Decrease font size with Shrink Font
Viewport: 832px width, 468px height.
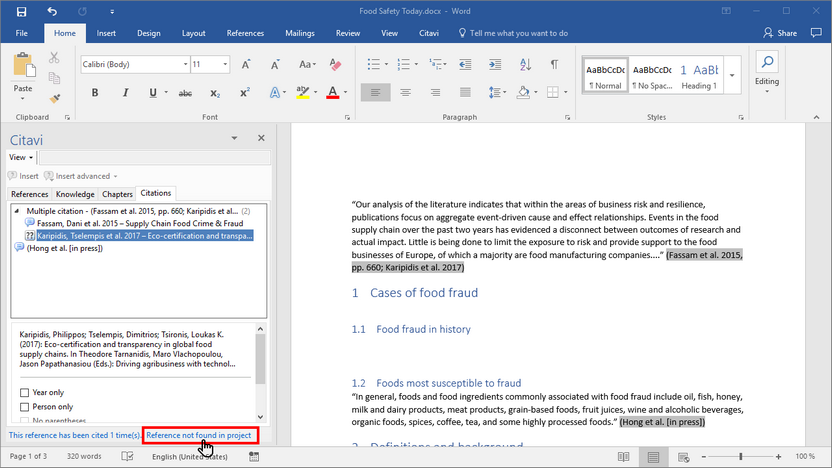point(275,65)
